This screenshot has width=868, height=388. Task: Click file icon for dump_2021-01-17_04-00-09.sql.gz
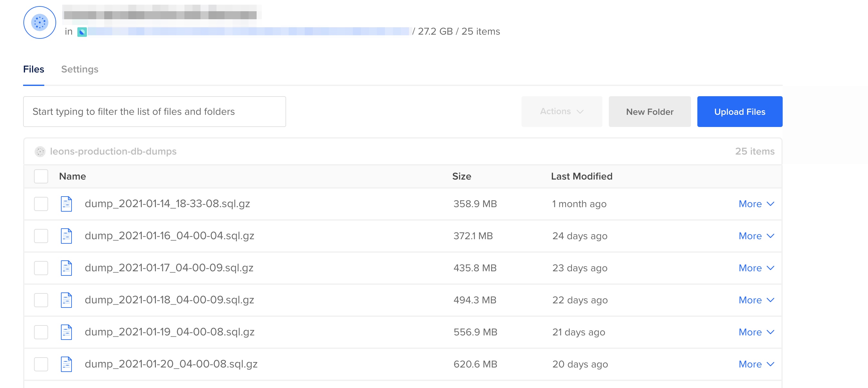[66, 268]
